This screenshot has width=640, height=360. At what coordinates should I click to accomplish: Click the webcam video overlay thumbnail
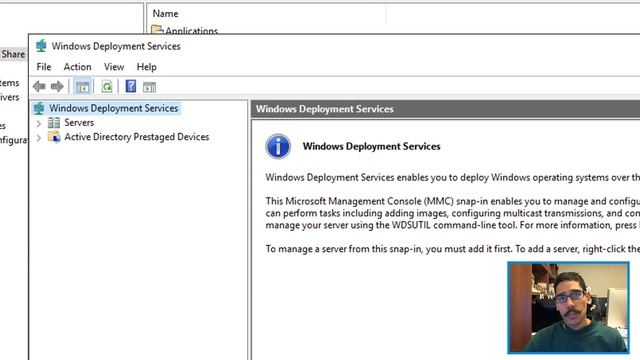click(x=568, y=308)
